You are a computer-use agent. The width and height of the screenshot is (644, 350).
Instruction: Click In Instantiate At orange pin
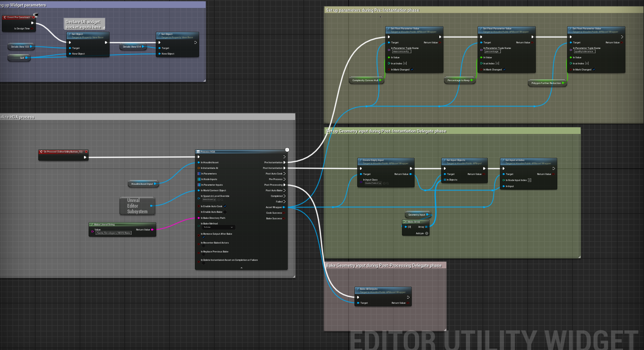tap(199, 168)
